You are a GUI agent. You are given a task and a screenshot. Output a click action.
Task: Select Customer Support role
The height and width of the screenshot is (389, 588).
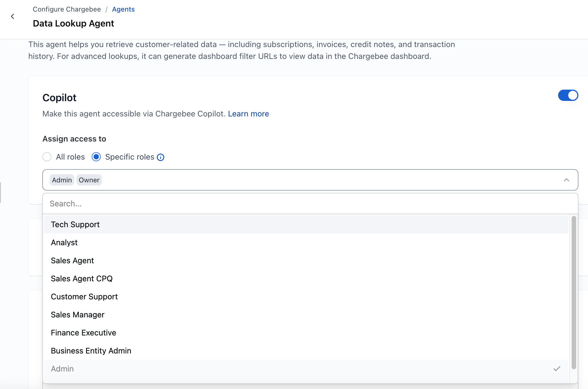[x=84, y=297]
